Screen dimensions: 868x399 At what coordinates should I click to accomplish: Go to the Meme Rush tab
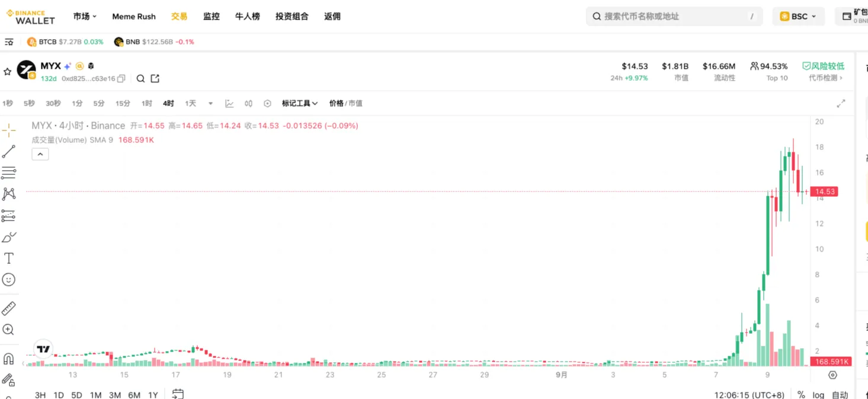pos(134,17)
